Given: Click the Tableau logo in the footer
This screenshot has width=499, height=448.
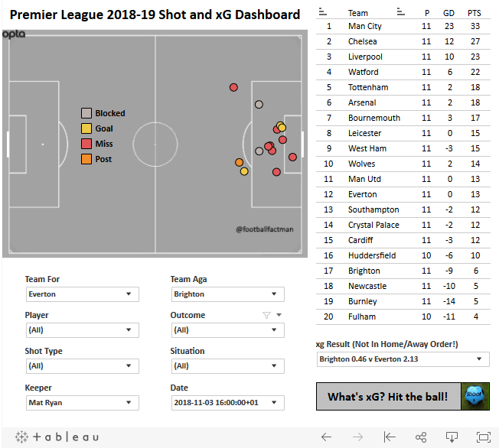Looking at the screenshot, I should pos(57,437).
